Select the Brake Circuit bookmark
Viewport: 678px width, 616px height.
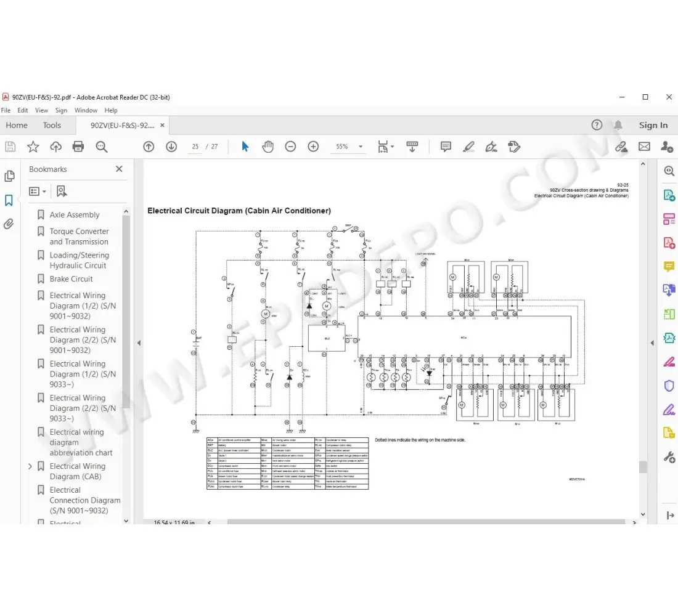[x=71, y=278]
